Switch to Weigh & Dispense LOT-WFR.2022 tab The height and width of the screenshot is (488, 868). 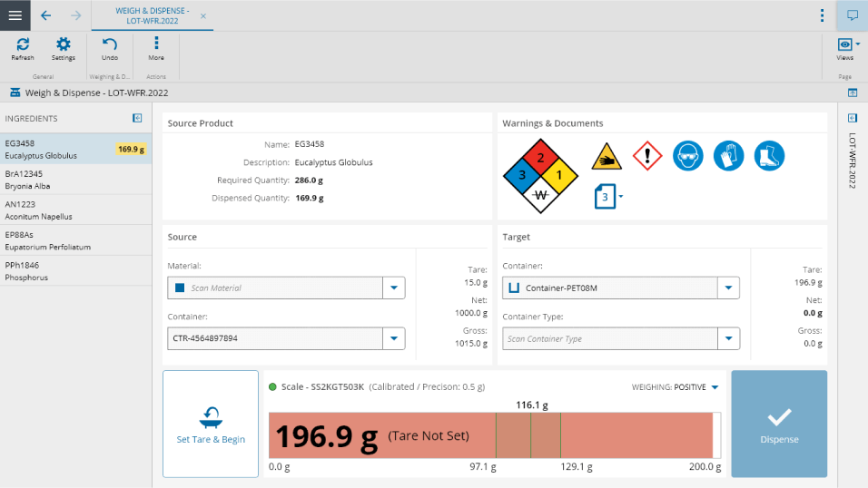(152, 15)
